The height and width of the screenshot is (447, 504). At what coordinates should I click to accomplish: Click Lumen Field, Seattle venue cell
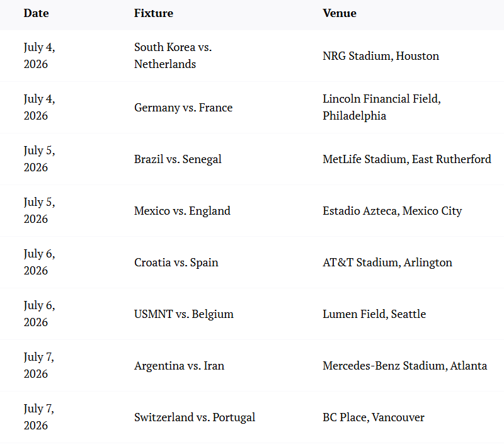click(374, 314)
